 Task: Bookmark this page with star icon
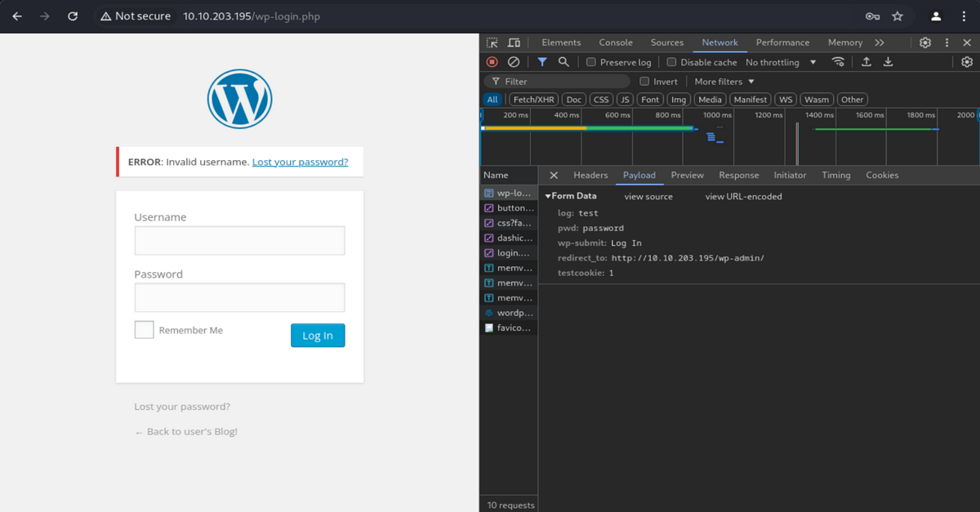898,16
